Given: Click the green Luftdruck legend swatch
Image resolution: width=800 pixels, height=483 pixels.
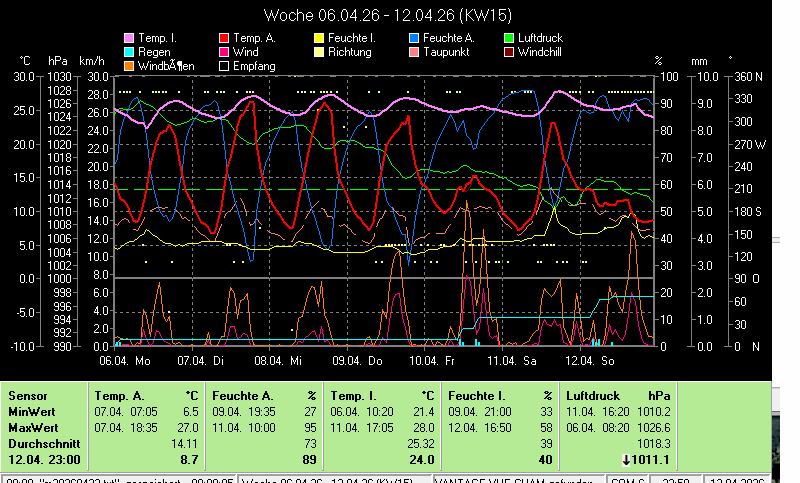Looking at the screenshot, I should (x=509, y=38).
